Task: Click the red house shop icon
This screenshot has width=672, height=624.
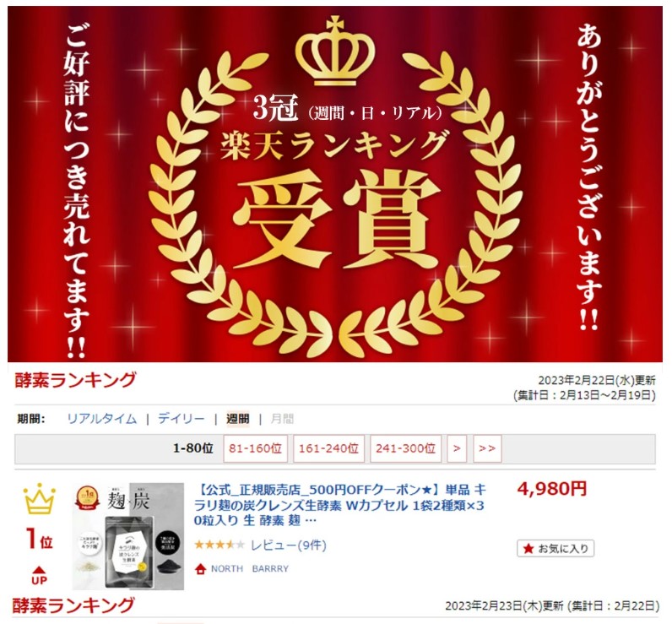Action: [200, 569]
